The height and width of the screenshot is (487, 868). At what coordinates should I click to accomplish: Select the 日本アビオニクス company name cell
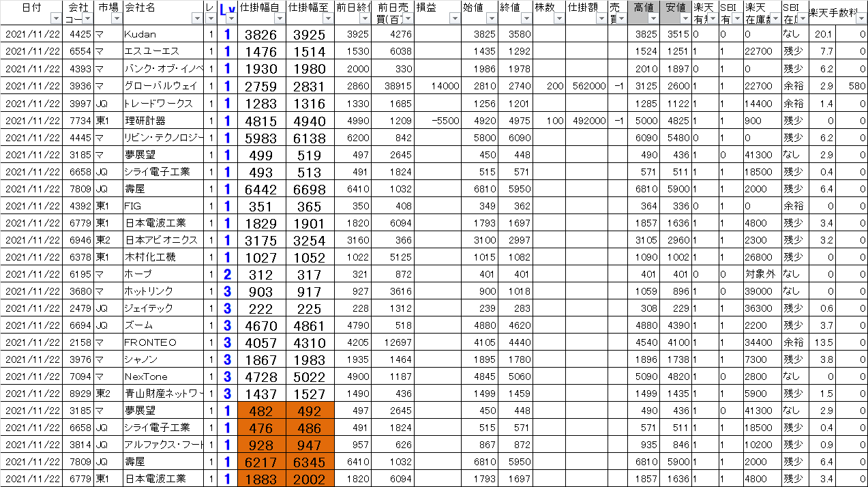click(x=164, y=239)
